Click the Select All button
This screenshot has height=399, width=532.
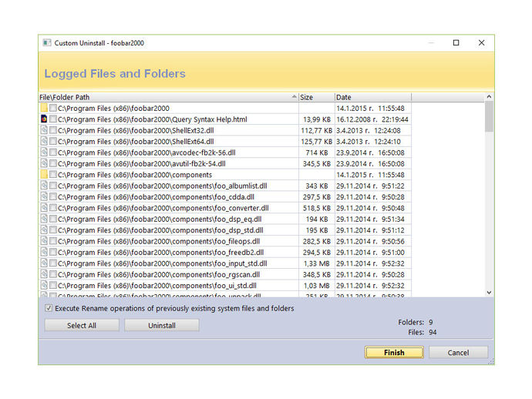[x=82, y=325]
